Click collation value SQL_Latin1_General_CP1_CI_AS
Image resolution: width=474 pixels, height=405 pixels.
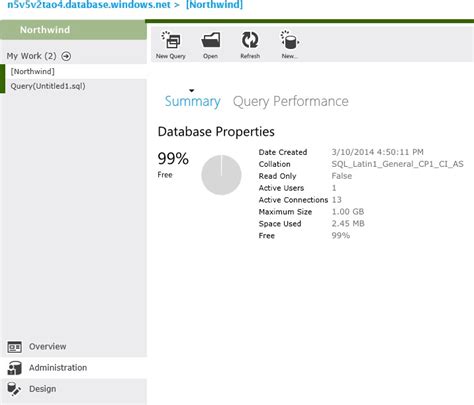[x=397, y=164]
